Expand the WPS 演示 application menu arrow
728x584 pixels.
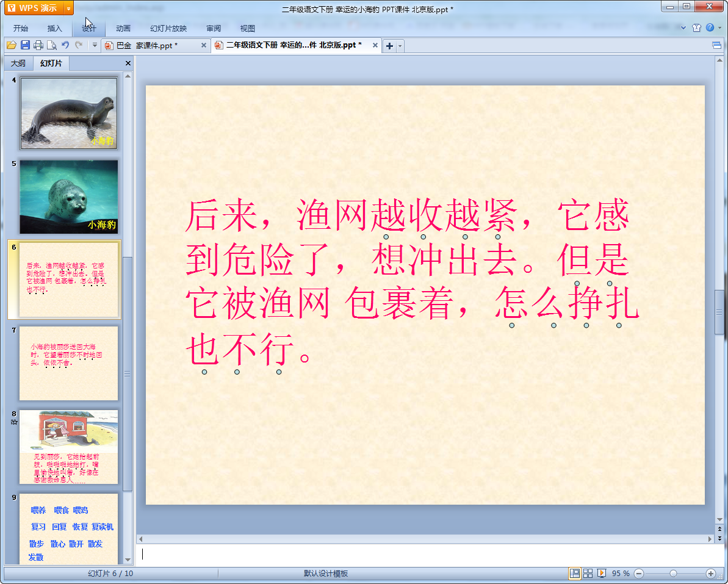(x=68, y=8)
